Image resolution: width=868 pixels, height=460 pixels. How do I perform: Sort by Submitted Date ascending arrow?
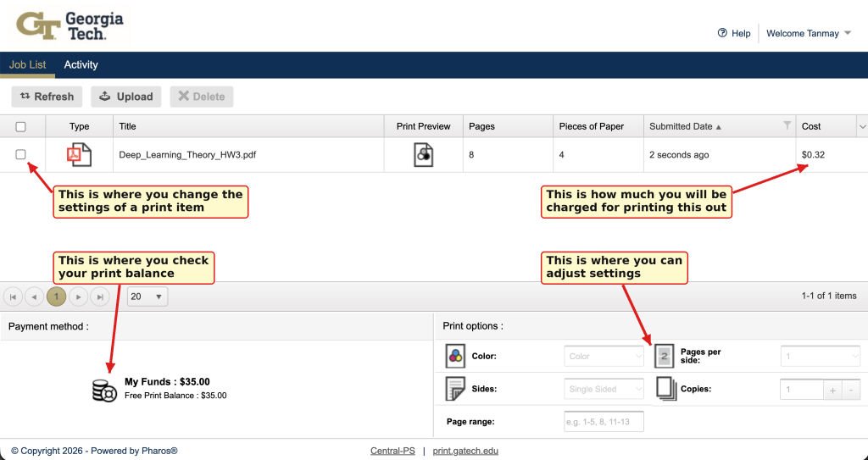[719, 127]
